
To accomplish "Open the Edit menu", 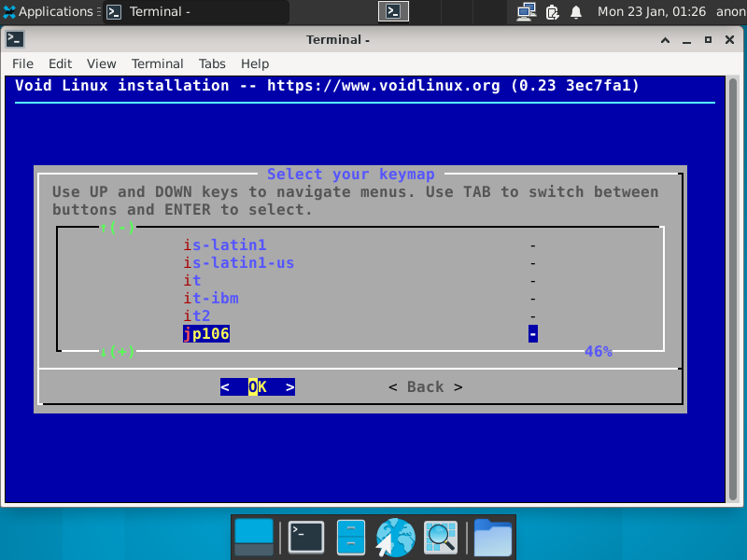I will [x=60, y=63].
